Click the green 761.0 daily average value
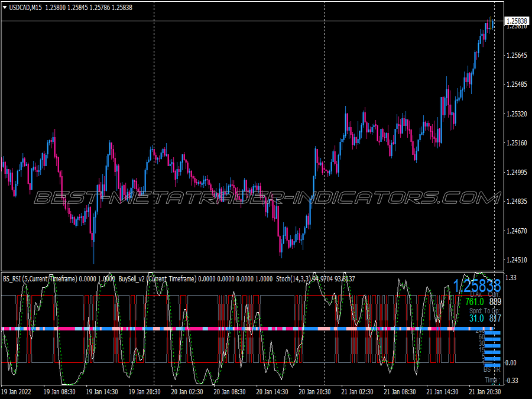532x399 pixels. [x=475, y=301]
